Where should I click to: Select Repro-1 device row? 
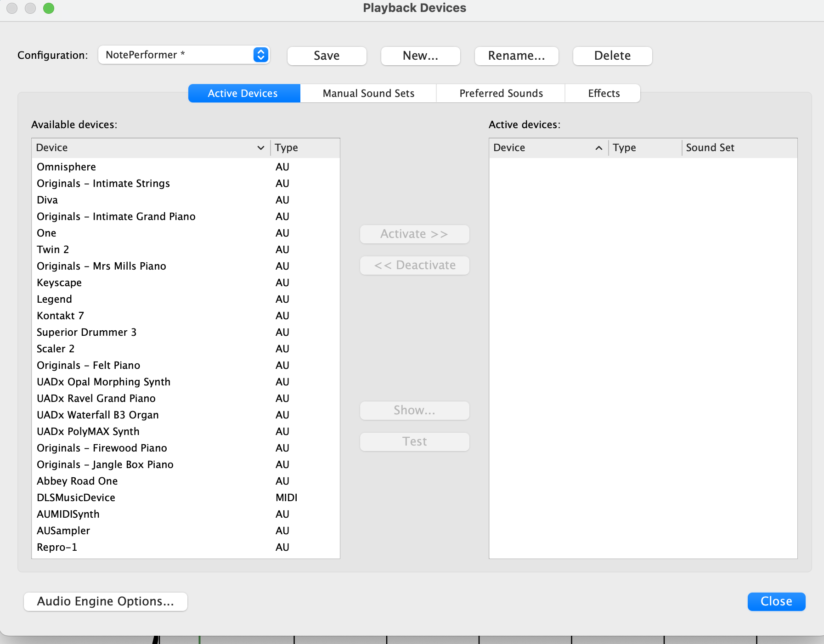pyautogui.click(x=186, y=547)
